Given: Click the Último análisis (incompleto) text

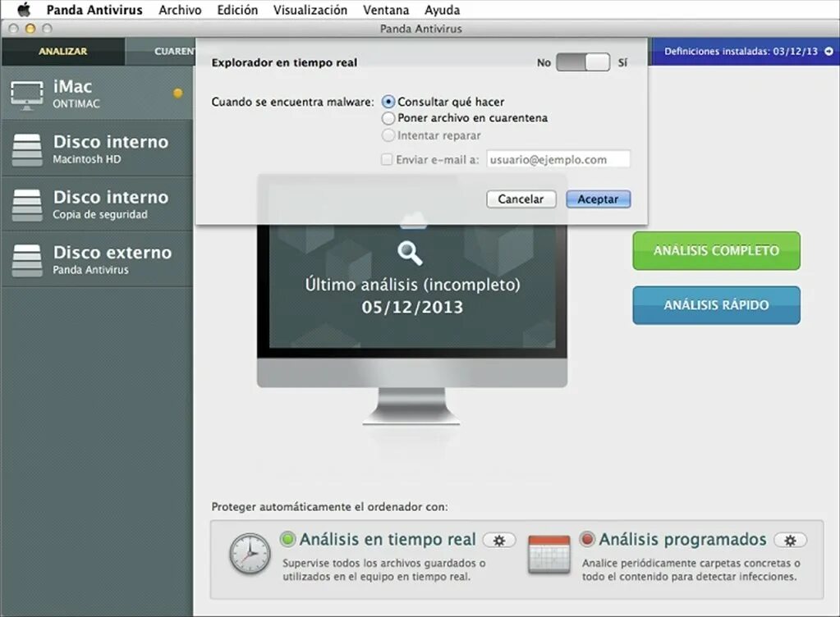Looking at the screenshot, I should point(412,284).
